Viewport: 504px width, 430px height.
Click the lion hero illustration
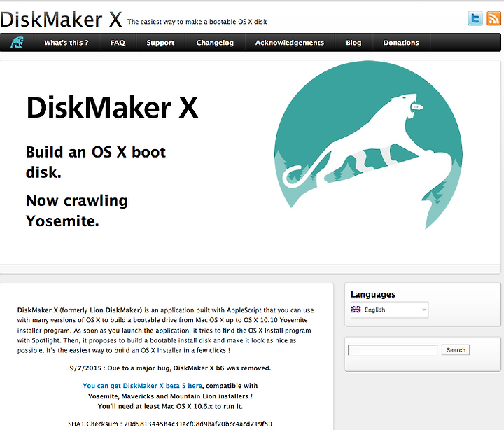(368, 145)
